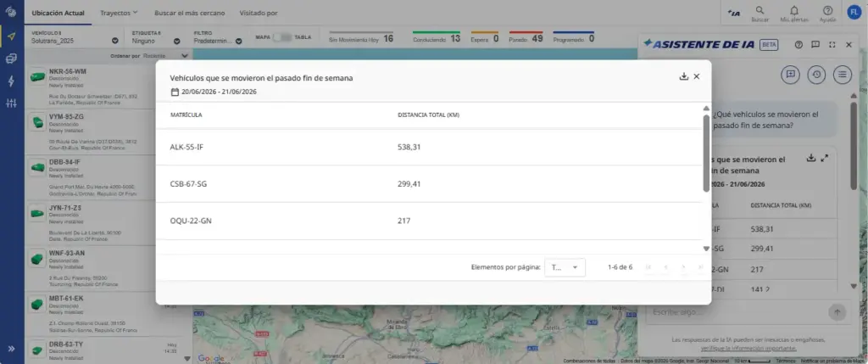Switch to the Visitado por tab
868x364 pixels.
259,13
